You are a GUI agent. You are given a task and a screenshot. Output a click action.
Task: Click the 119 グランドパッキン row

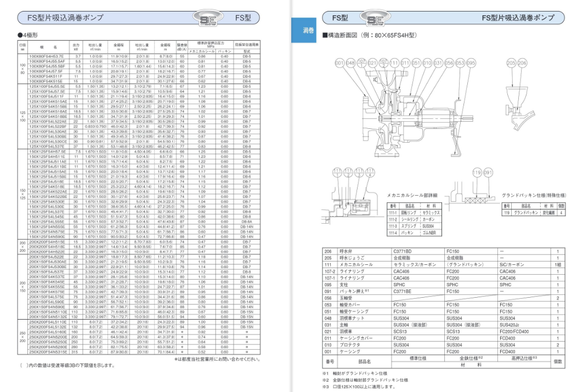[534, 213]
